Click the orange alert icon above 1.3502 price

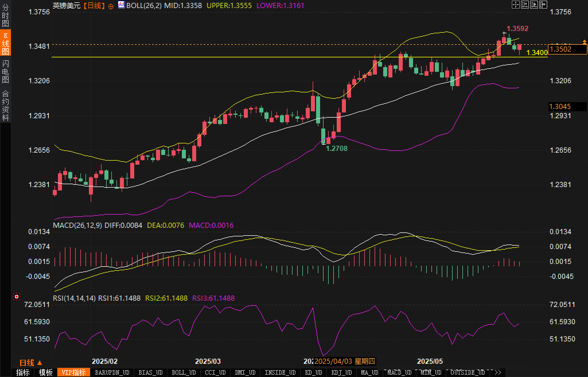pyautogui.click(x=585, y=42)
